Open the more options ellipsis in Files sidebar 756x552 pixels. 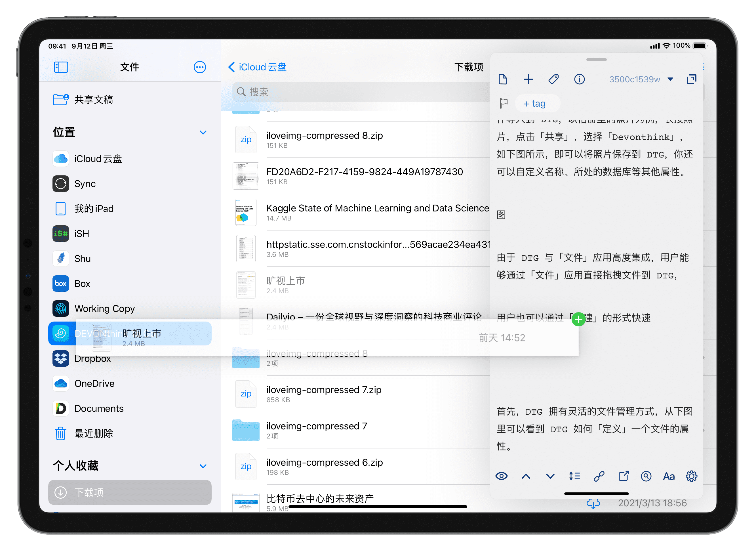tap(200, 67)
